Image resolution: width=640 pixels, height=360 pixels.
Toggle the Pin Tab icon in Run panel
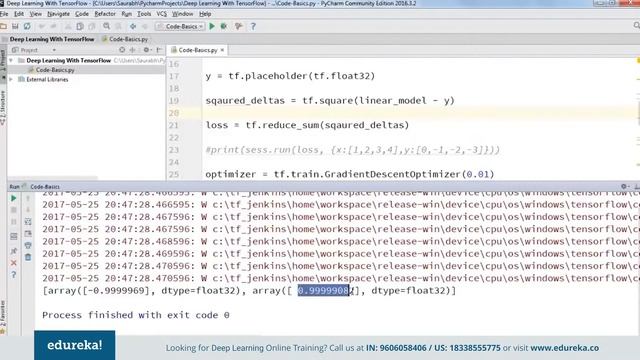(13, 251)
